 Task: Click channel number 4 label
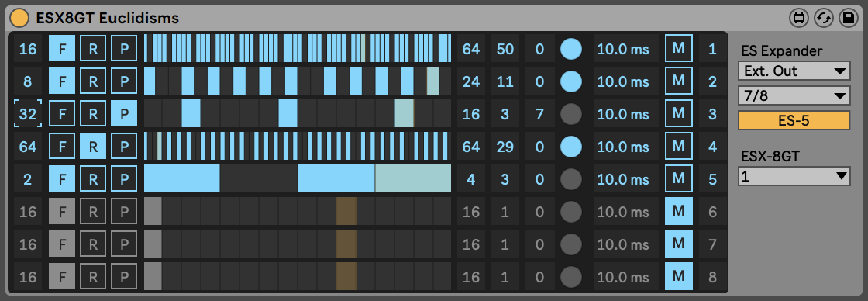click(x=712, y=147)
